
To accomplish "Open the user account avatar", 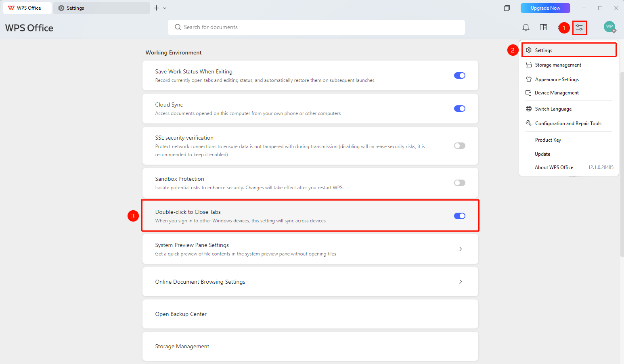I will point(609,27).
